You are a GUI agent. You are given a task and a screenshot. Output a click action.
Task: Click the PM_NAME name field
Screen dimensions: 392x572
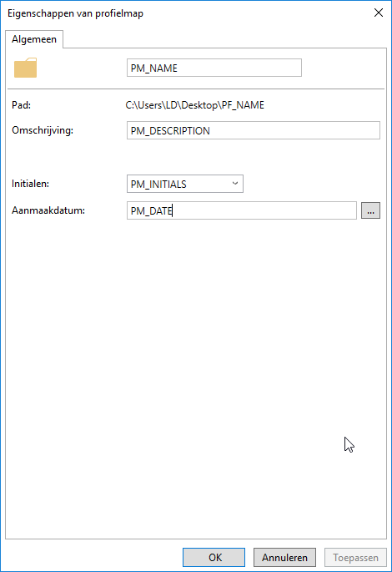(214, 68)
